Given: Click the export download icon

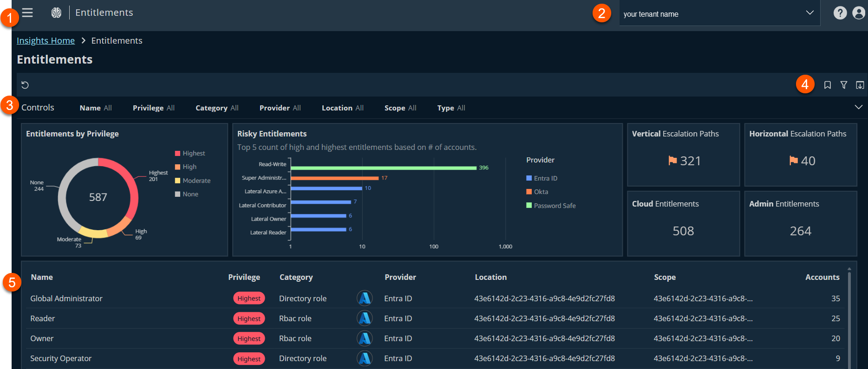Looking at the screenshot, I should (860, 85).
